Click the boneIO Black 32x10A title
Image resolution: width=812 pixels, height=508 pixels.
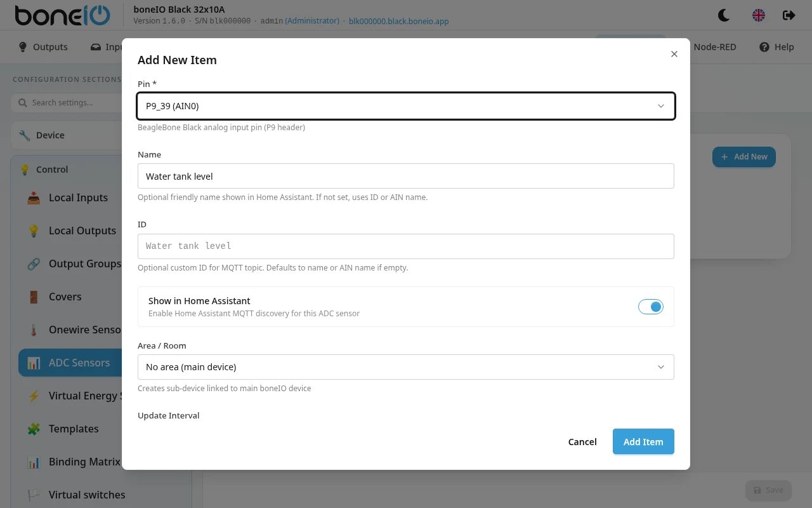coord(180,10)
